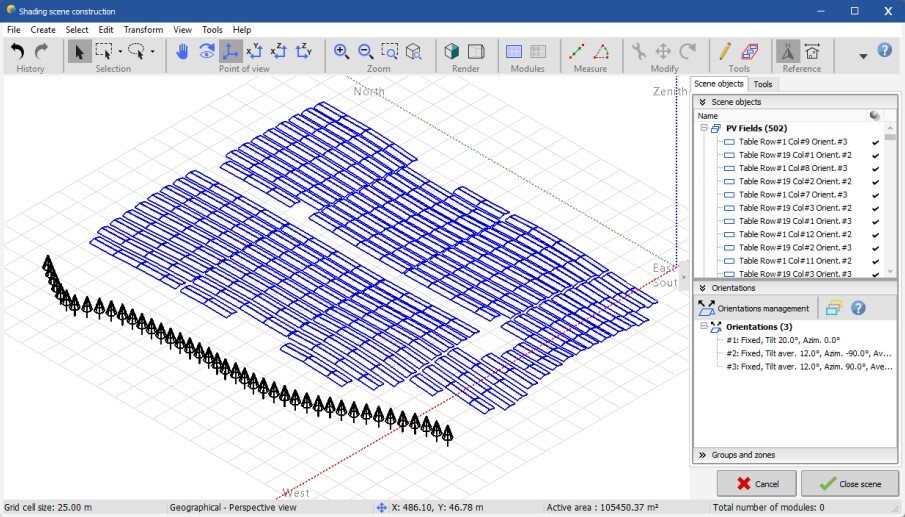Viewport: 905px width, 517px height.
Task: Click the zoom in magnifier
Action: tap(342, 52)
